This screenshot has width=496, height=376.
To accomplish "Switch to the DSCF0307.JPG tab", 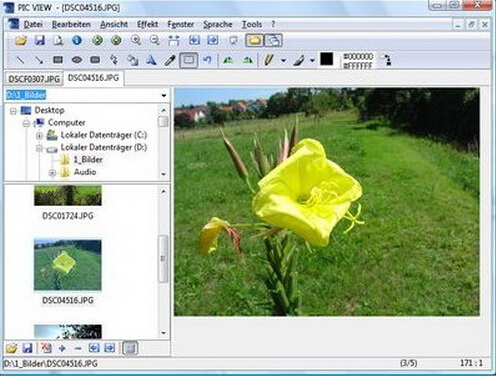I will pos(34,79).
